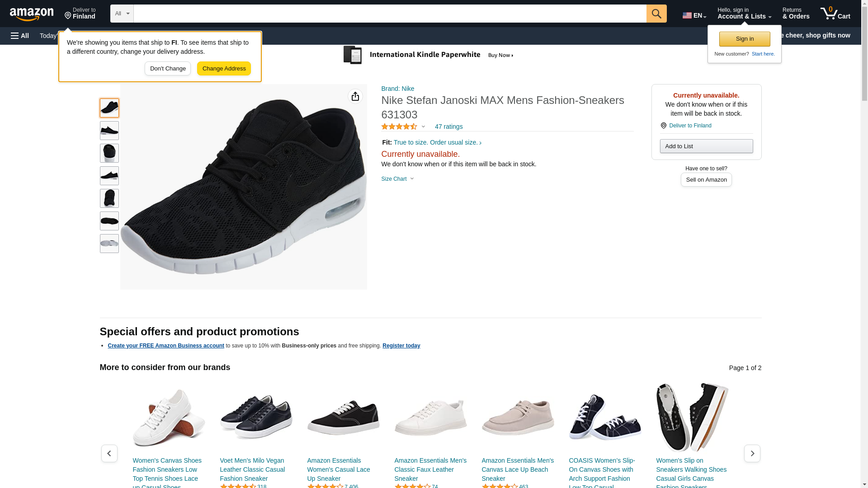
Task: Click the share icon on product image
Action: pos(355,96)
